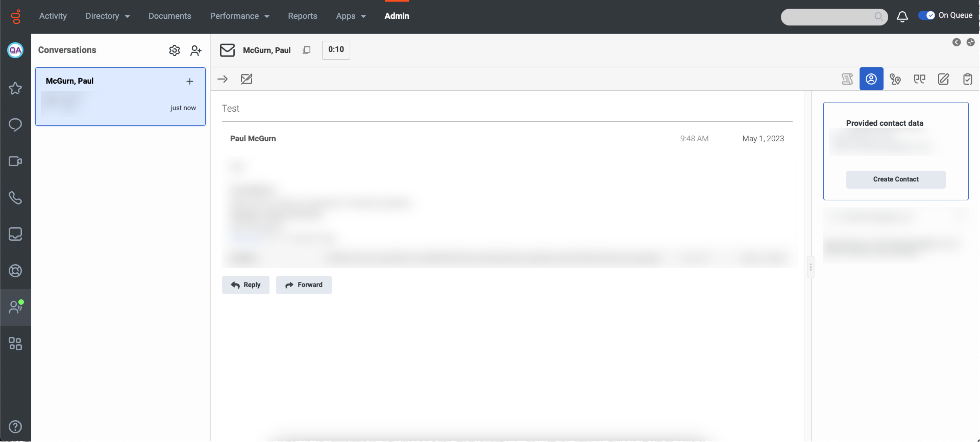Image resolution: width=980 pixels, height=442 pixels.
Task: Click the disconnect email icon
Action: pyautogui.click(x=247, y=79)
